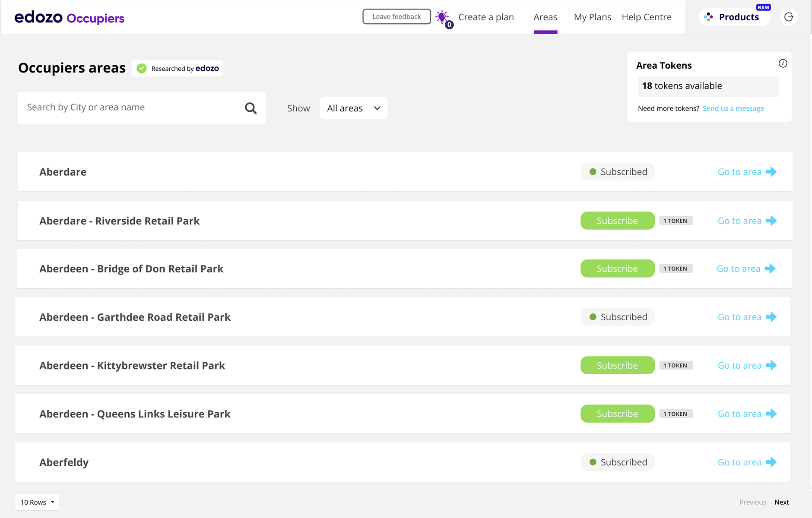The height and width of the screenshot is (518, 812).
Task: Click the 18 tokens available text
Action: click(682, 86)
